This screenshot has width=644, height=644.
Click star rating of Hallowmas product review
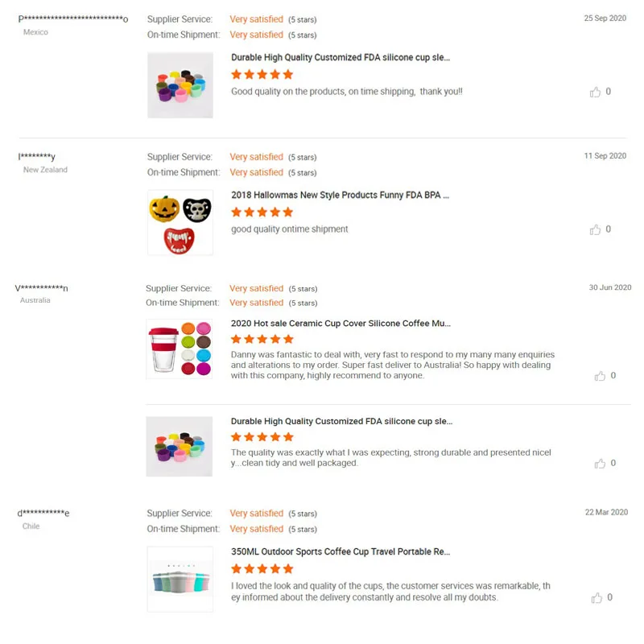pyautogui.click(x=262, y=213)
